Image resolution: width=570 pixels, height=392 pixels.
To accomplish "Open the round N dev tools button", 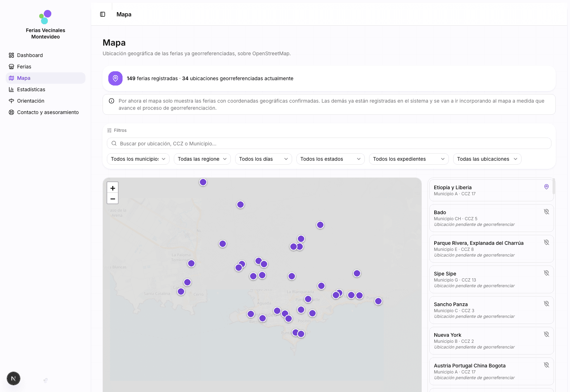I will (x=14, y=378).
